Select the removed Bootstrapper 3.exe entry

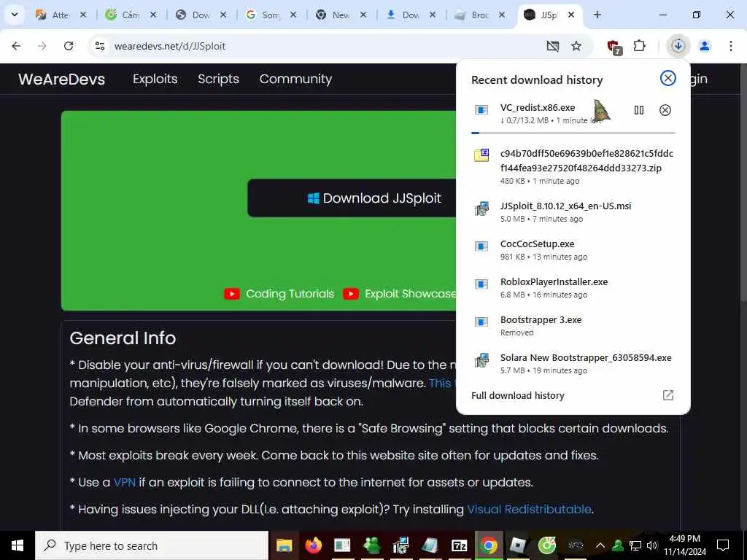coord(573,326)
